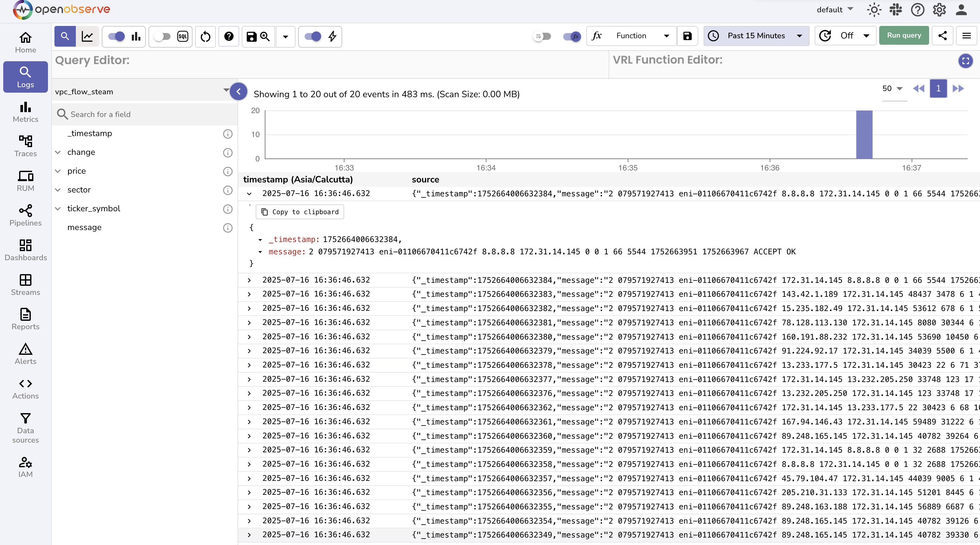Click the refresh/reset query icon
The height and width of the screenshot is (545, 980).
click(x=205, y=37)
